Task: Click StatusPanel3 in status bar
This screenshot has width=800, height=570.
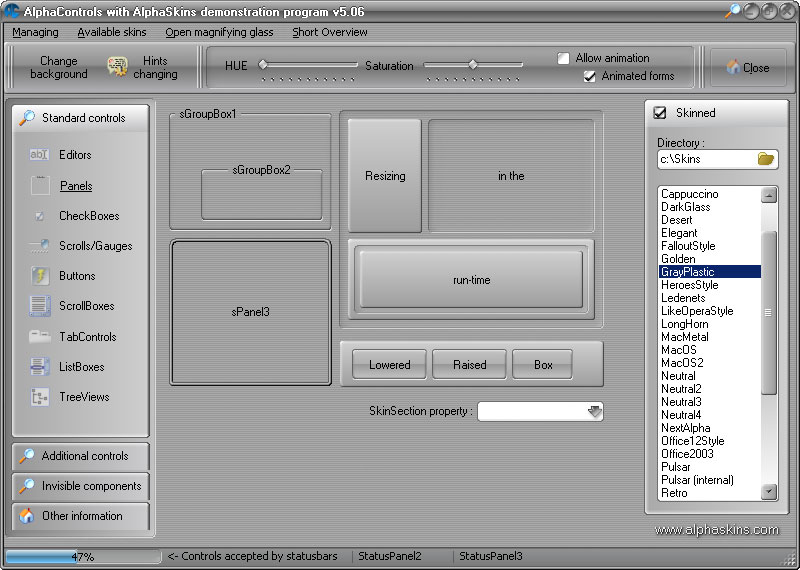Action: click(491, 556)
